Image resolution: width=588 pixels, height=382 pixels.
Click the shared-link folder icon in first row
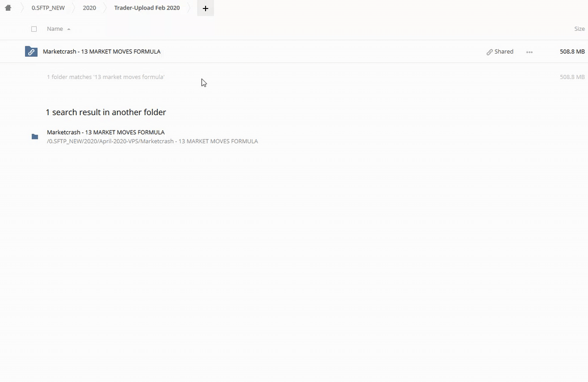(x=31, y=51)
